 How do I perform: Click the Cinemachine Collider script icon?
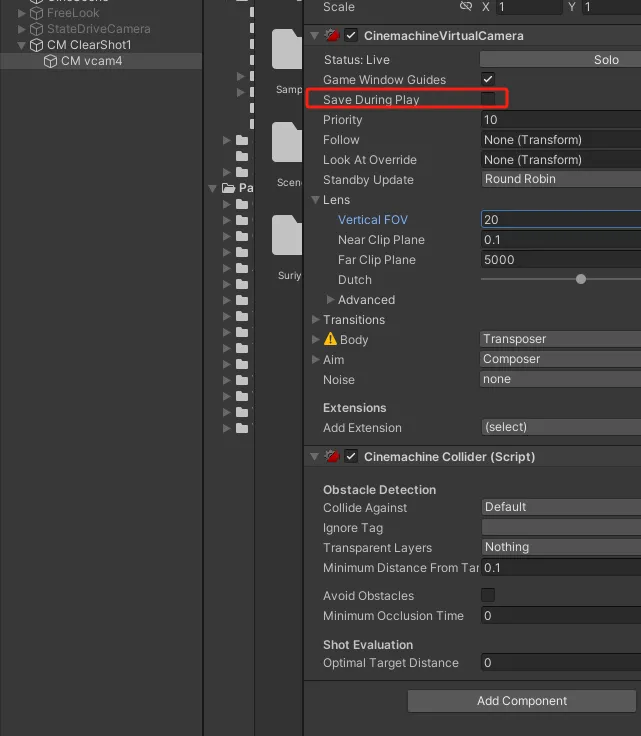coord(332,456)
